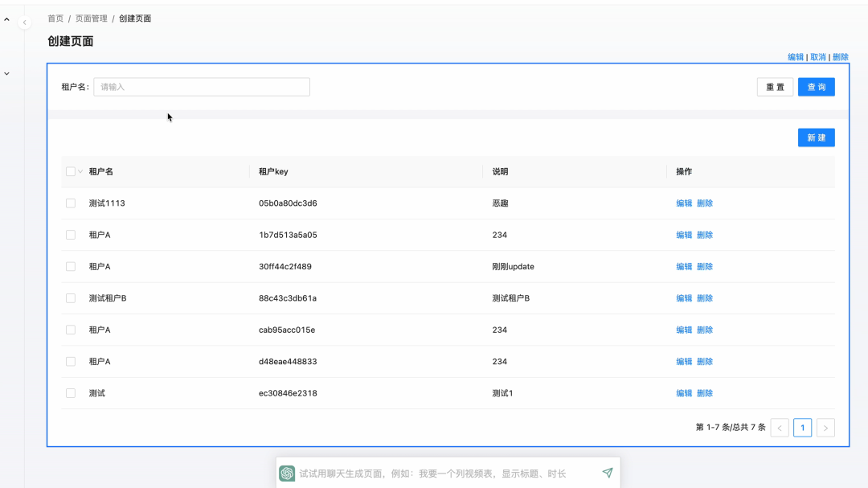Collapse the upper sidebar menu chevron

pyautogui.click(x=6, y=19)
